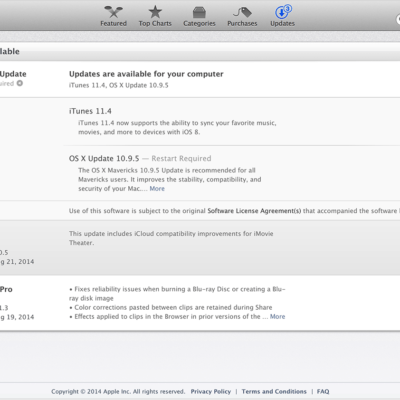Click More link in Final Cut Pro notes
The width and height of the screenshot is (400, 400).
[277, 317]
